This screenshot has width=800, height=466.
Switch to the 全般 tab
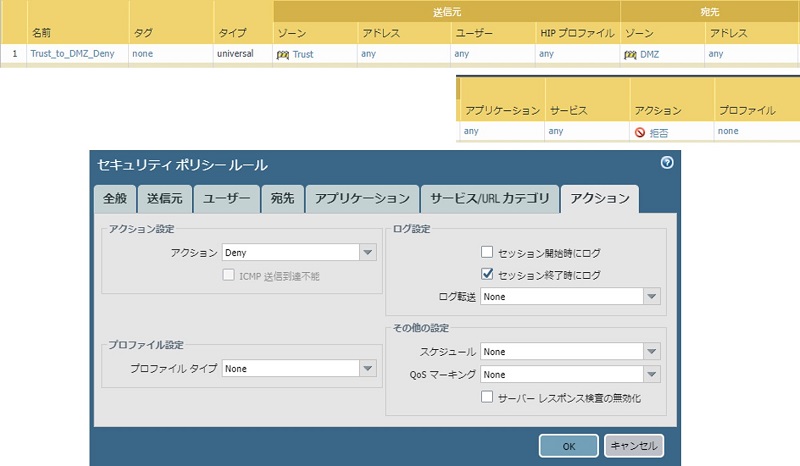[114, 198]
